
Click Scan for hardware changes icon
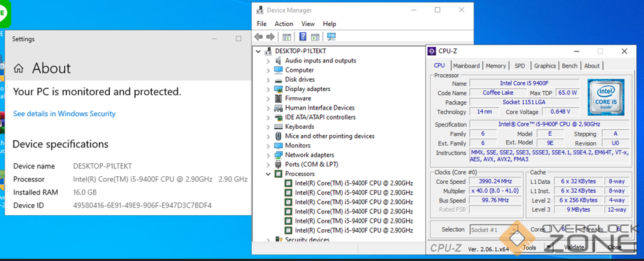pyautogui.click(x=331, y=37)
